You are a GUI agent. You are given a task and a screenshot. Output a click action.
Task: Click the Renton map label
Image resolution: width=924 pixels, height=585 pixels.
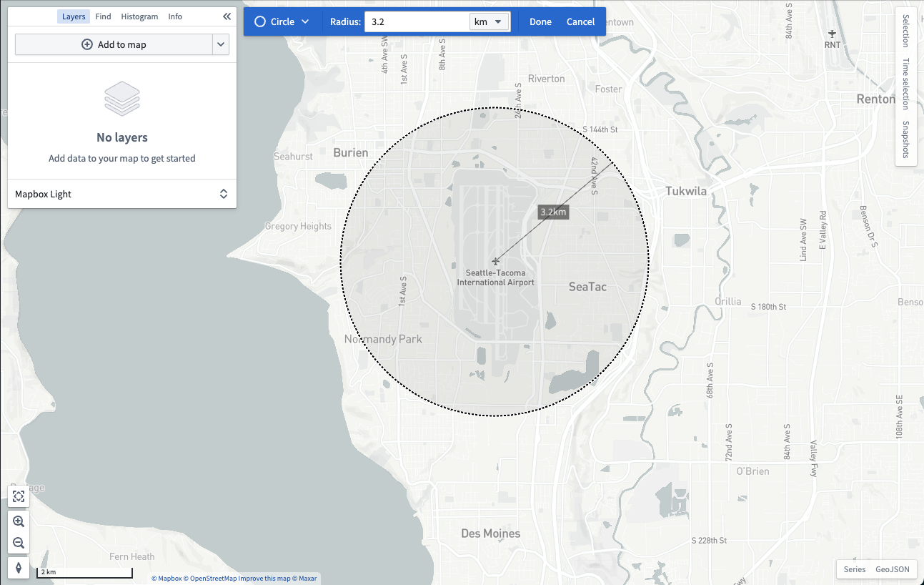pos(875,99)
